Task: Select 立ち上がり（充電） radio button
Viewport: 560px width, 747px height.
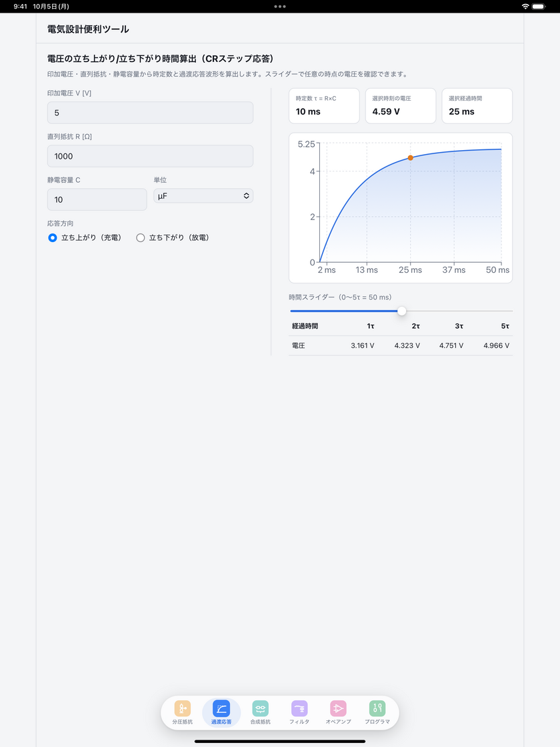Action: point(53,237)
